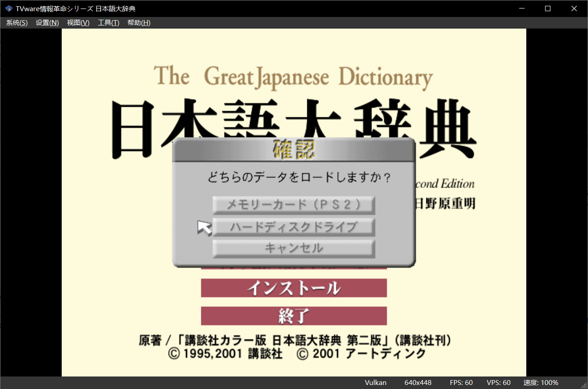Open the 设置(N) menu

[x=47, y=23]
